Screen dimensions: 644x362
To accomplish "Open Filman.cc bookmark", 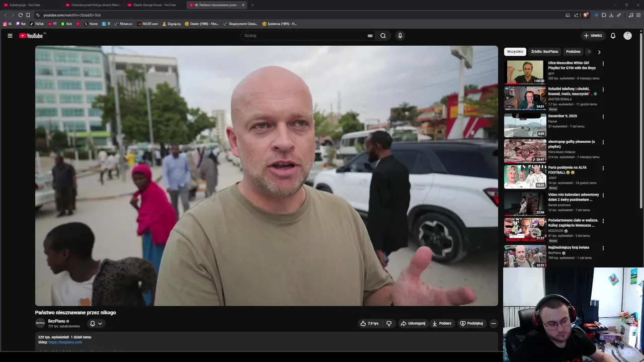I will (x=123, y=24).
